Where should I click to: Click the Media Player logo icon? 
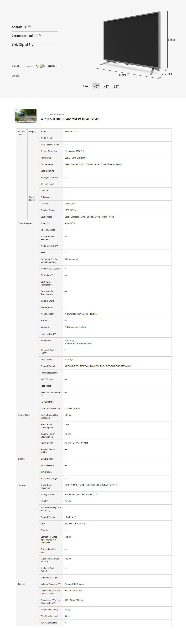16,76
